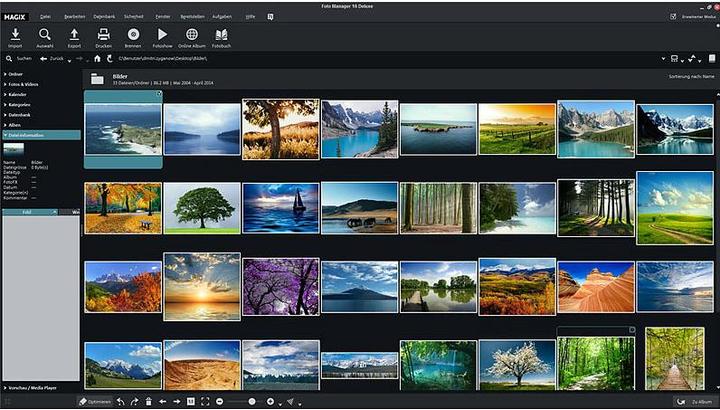This screenshot has width=720, height=410.
Task: Select the red sandstone waves thumbnail
Action: pyautogui.click(x=596, y=287)
